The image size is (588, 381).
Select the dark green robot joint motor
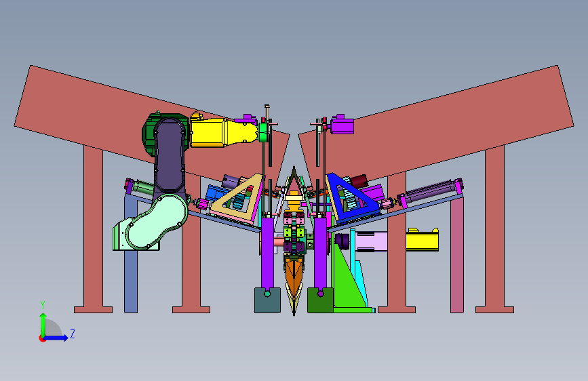point(149,135)
